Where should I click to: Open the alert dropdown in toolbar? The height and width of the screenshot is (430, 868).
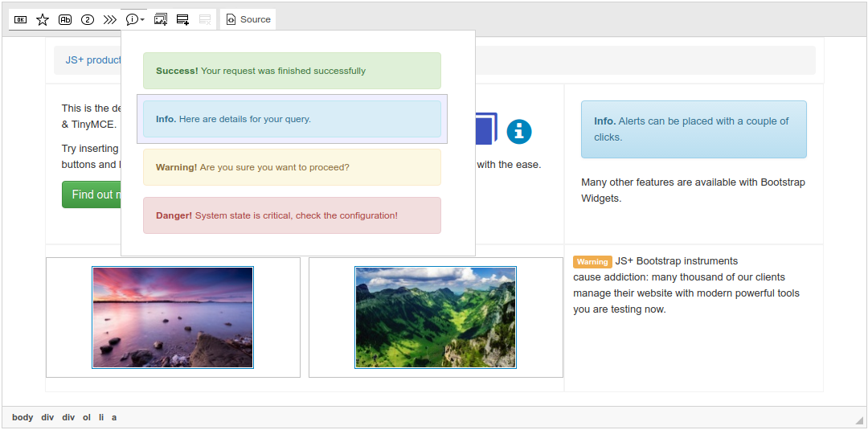click(x=135, y=19)
